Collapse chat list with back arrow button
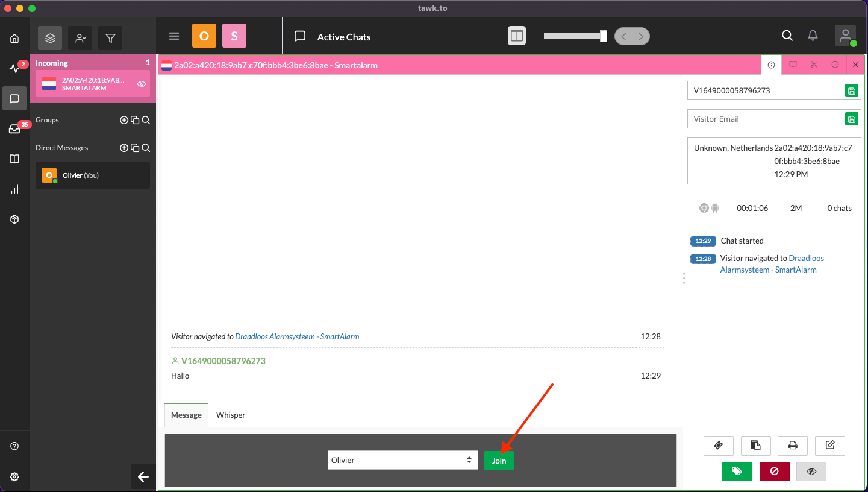Screen dimensions: 868x492 tap(143, 476)
